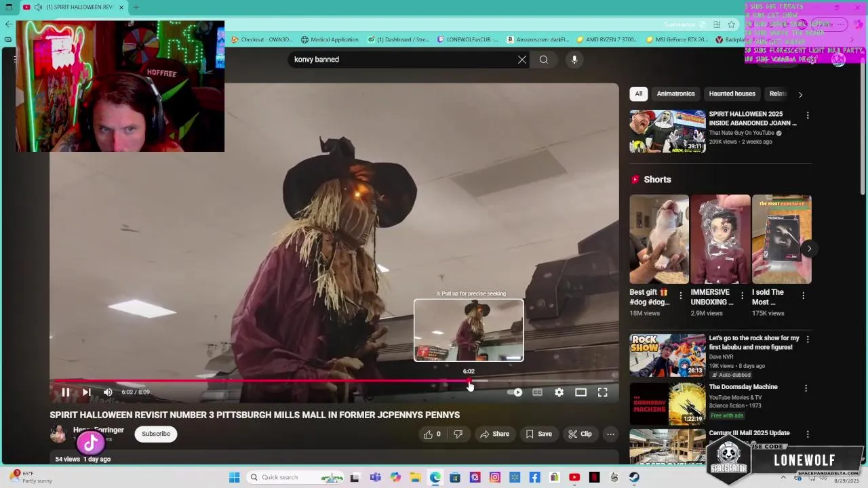This screenshot has width=868, height=488.
Task: Create a clip with the Clip button
Action: [x=580, y=434]
